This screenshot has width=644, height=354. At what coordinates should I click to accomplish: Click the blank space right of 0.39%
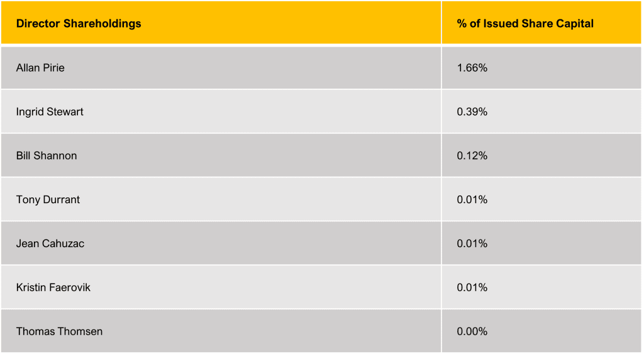(x=566, y=112)
